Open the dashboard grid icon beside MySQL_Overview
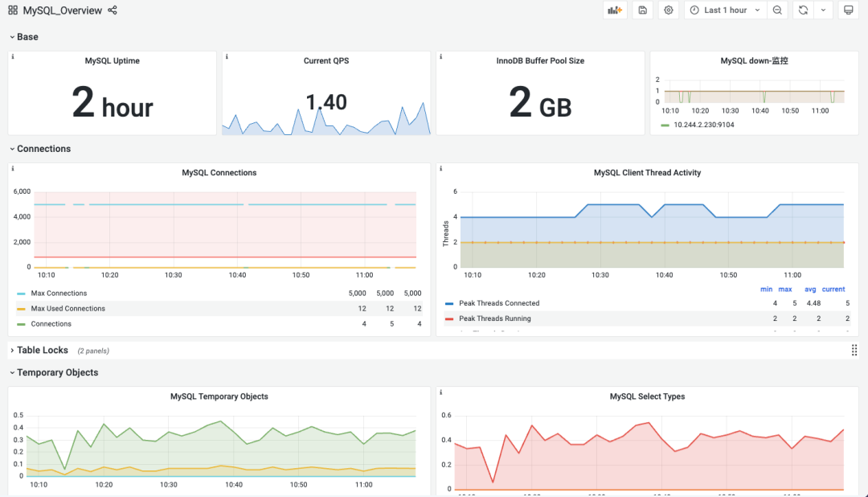The width and height of the screenshot is (868, 497). point(13,10)
